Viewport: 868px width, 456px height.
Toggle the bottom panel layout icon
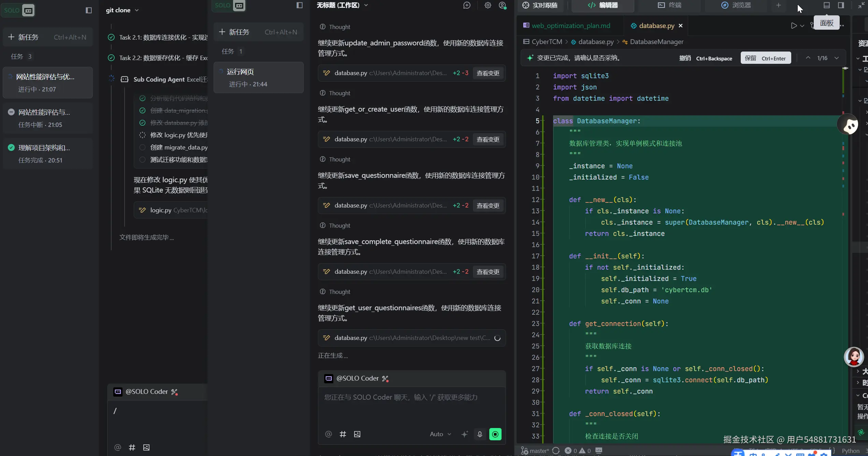point(826,5)
